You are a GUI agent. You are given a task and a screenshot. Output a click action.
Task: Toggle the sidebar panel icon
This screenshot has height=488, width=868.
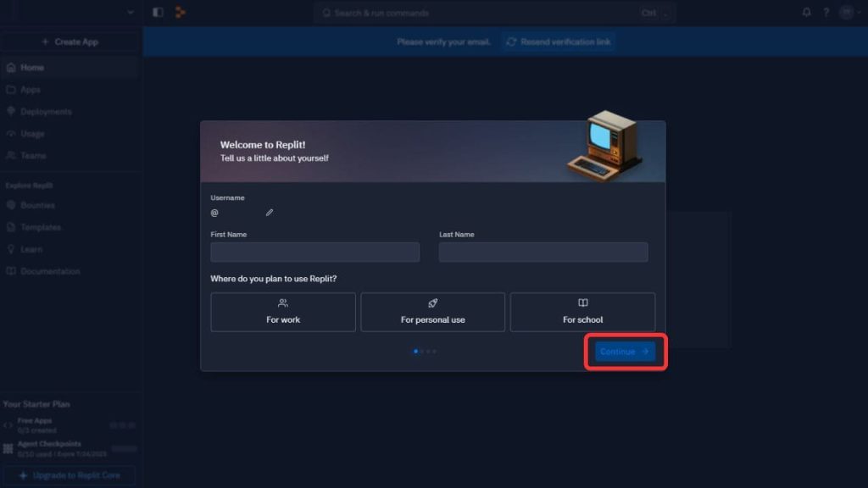(158, 12)
